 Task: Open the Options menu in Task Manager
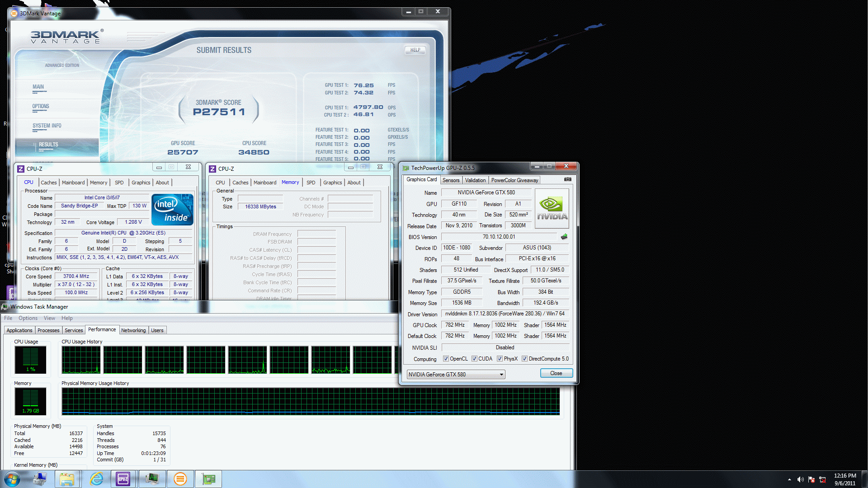pos(28,318)
